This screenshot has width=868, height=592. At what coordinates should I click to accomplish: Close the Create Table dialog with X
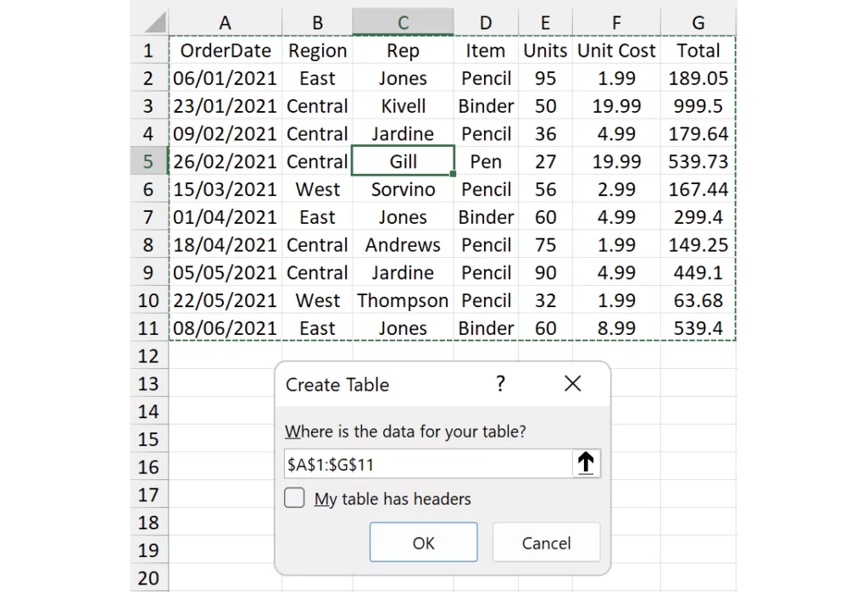pyautogui.click(x=573, y=384)
